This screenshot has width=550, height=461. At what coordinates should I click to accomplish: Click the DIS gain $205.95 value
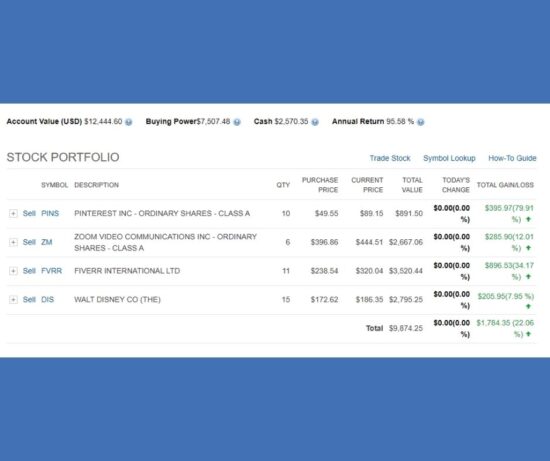pos(506,301)
